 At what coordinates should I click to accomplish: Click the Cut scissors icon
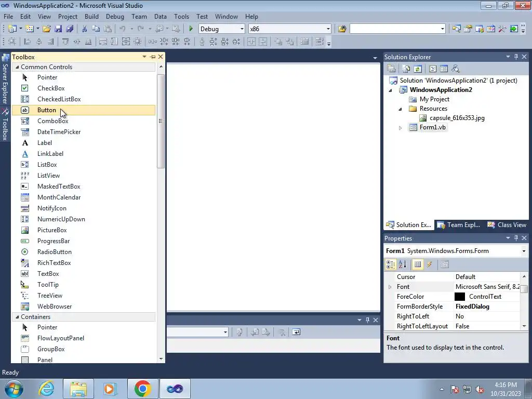pyautogui.click(x=85, y=29)
